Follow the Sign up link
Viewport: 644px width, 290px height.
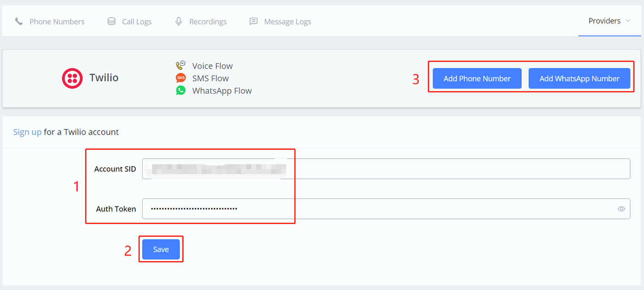click(27, 132)
